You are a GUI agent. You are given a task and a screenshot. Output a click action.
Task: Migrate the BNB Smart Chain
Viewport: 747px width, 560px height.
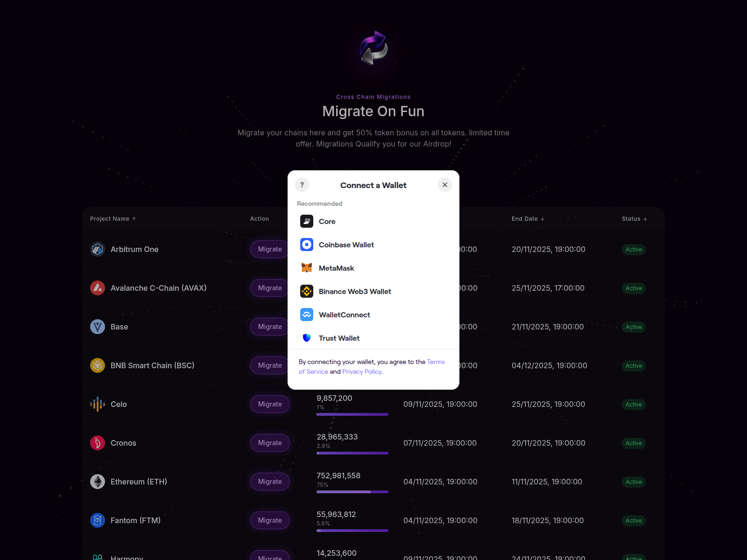pyautogui.click(x=270, y=365)
